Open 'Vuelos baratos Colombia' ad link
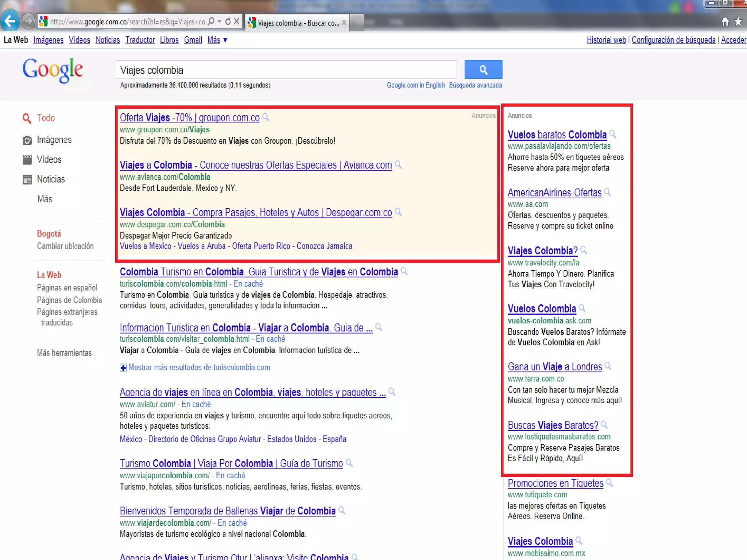Screen dimensions: 747x560 [x=557, y=135]
